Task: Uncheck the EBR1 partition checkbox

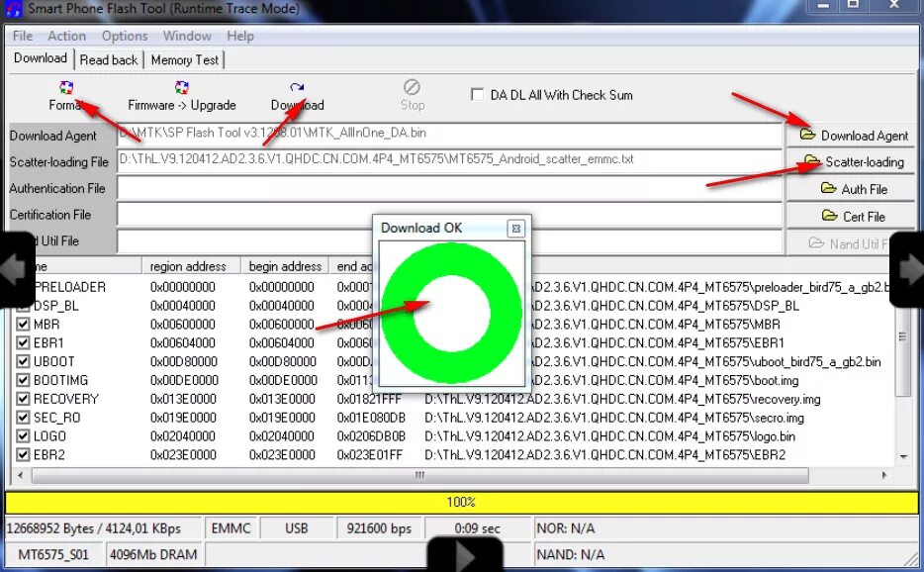Action: 23,343
